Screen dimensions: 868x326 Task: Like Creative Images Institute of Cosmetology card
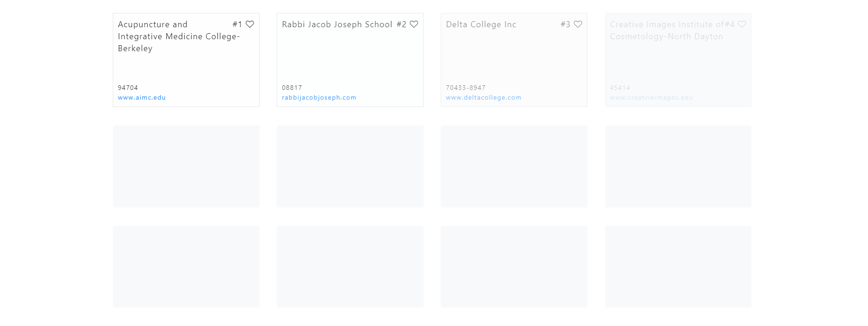click(x=742, y=24)
